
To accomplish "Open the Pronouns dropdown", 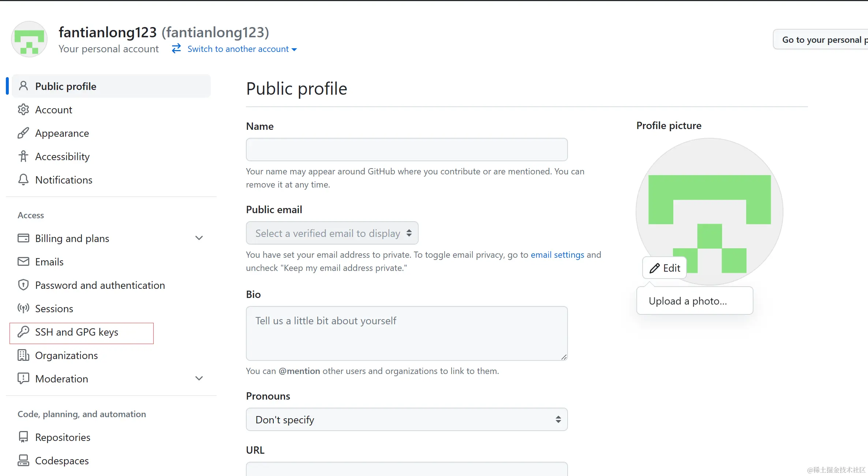I will tap(407, 420).
